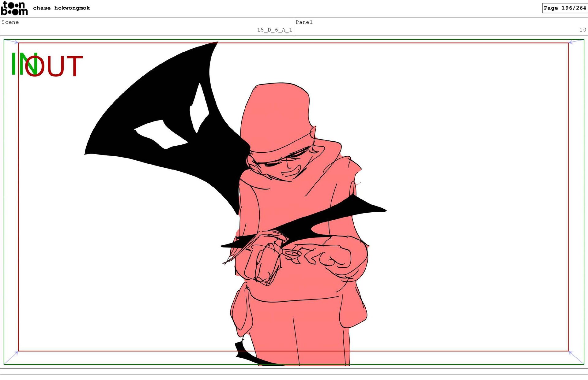Click the chase hokwongmok project title
588x380 pixels.
point(61,8)
